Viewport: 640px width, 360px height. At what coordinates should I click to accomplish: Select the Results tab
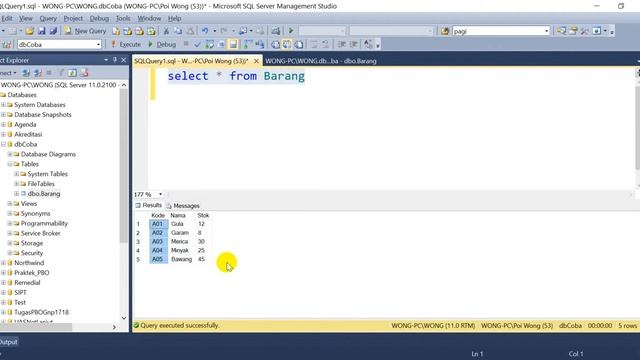point(149,205)
